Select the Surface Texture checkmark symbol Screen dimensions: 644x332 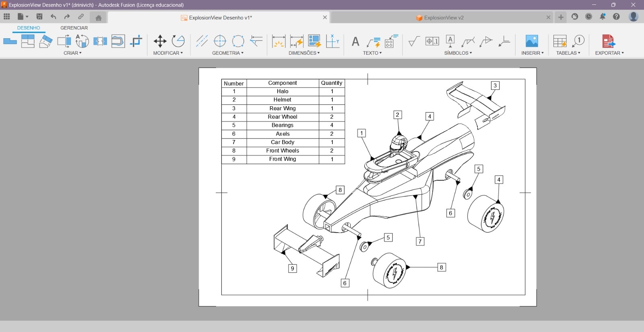pyautogui.click(x=414, y=41)
